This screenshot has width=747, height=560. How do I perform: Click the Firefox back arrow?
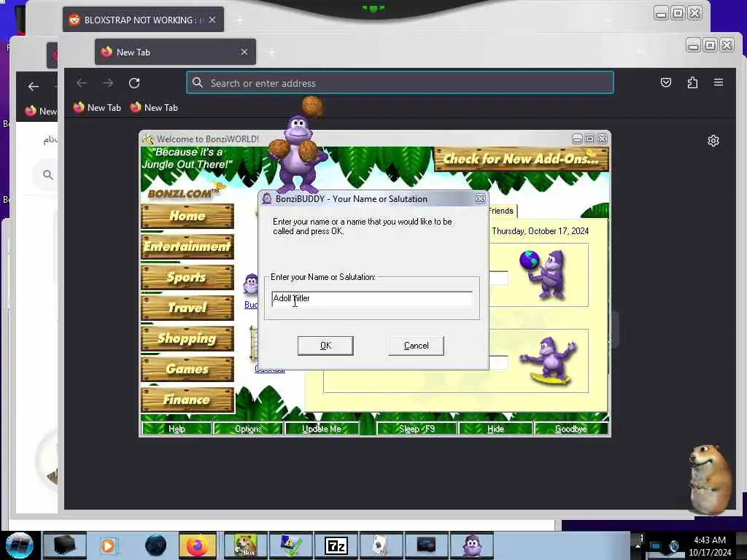[82, 83]
